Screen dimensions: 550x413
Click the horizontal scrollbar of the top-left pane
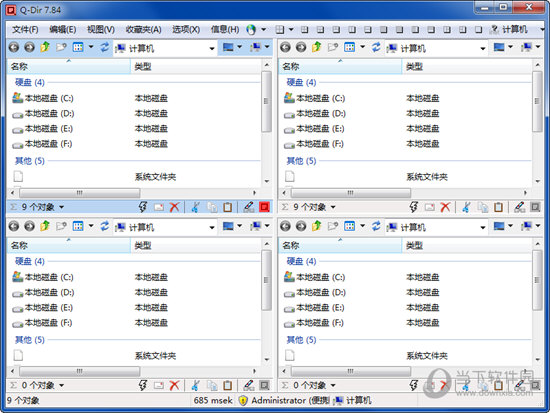80,193
